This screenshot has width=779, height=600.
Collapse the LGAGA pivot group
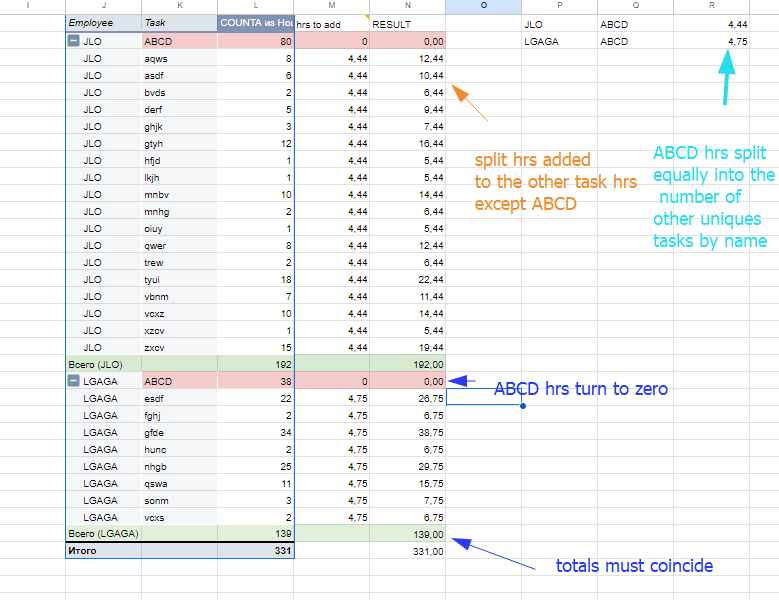tap(73, 381)
